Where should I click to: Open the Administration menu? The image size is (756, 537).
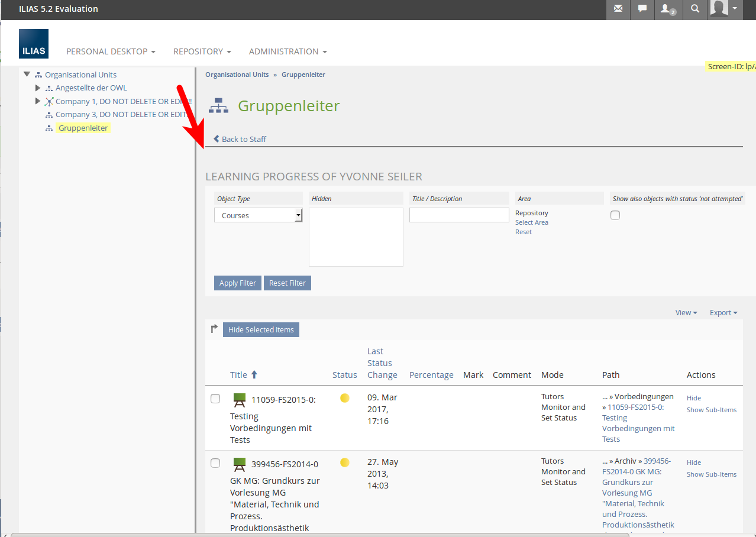[287, 51]
